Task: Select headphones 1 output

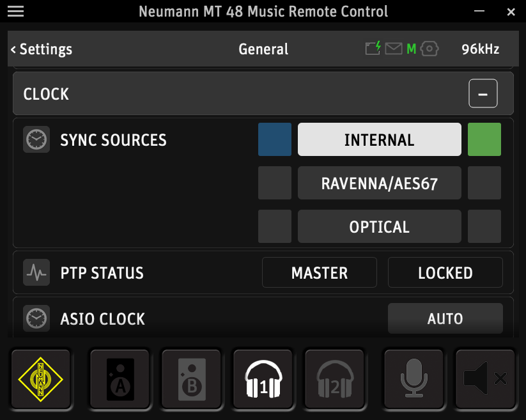Action: click(x=263, y=380)
